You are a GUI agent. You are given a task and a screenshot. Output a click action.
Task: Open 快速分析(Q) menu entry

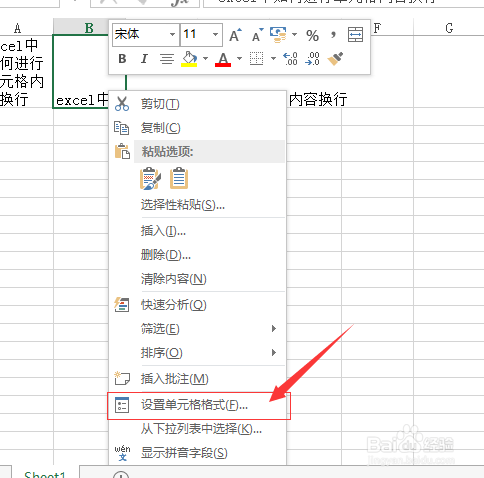tap(197, 305)
